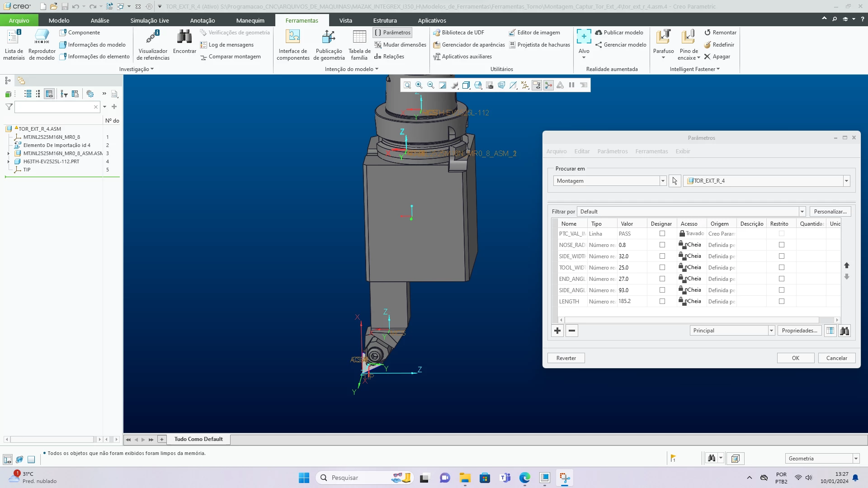Image resolution: width=868 pixels, height=488 pixels.
Task: Switch to the Modelo ribbon tab
Action: click(59, 20)
